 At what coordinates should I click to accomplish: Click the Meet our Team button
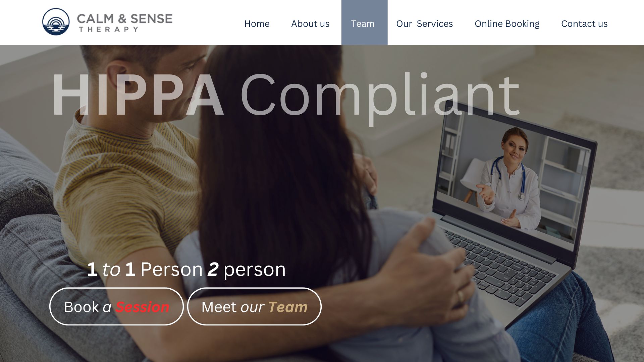(254, 306)
